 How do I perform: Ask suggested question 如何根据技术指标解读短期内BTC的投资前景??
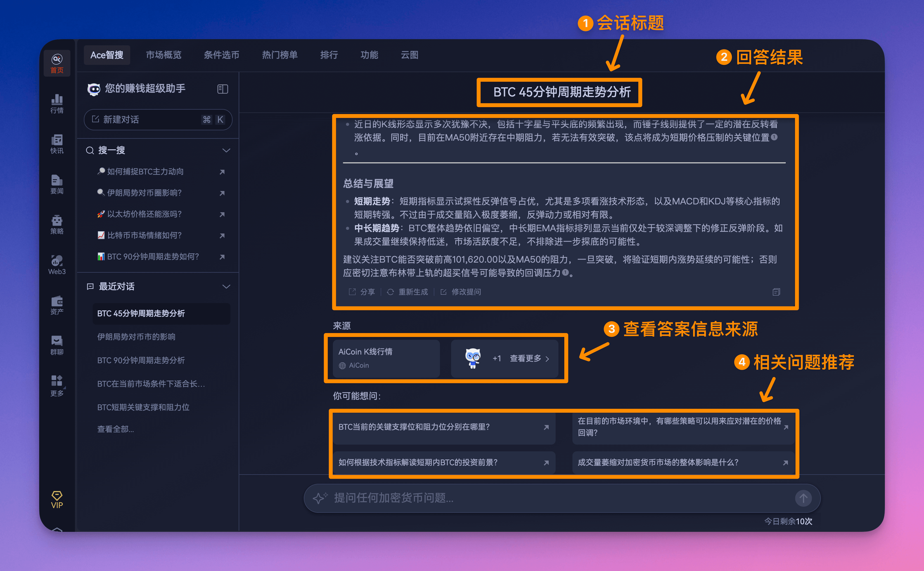click(444, 463)
